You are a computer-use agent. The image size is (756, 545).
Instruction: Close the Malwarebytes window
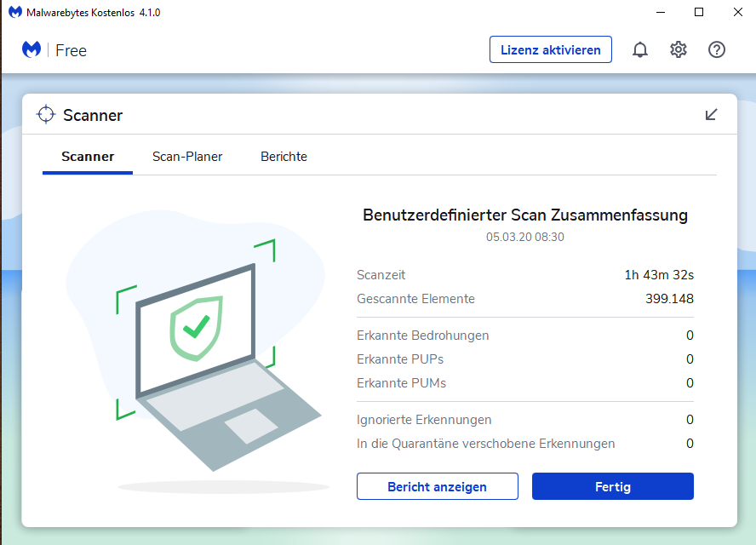[737, 12]
